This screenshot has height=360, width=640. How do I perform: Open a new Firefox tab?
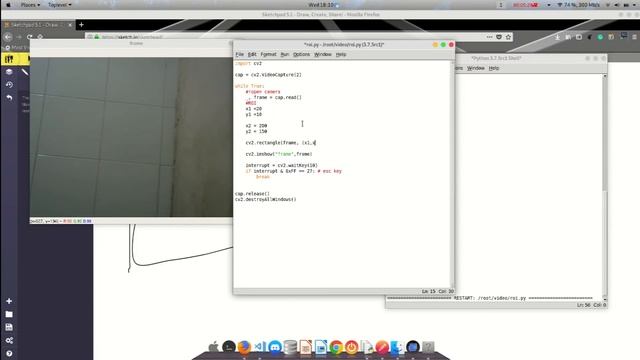[x=81, y=25]
